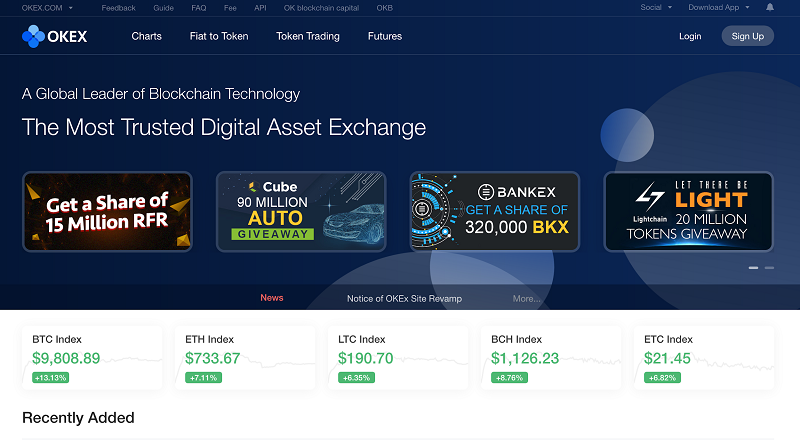The width and height of the screenshot is (800, 440).
Task: Click the $190.70 LTC price
Action: tap(365, 358)
